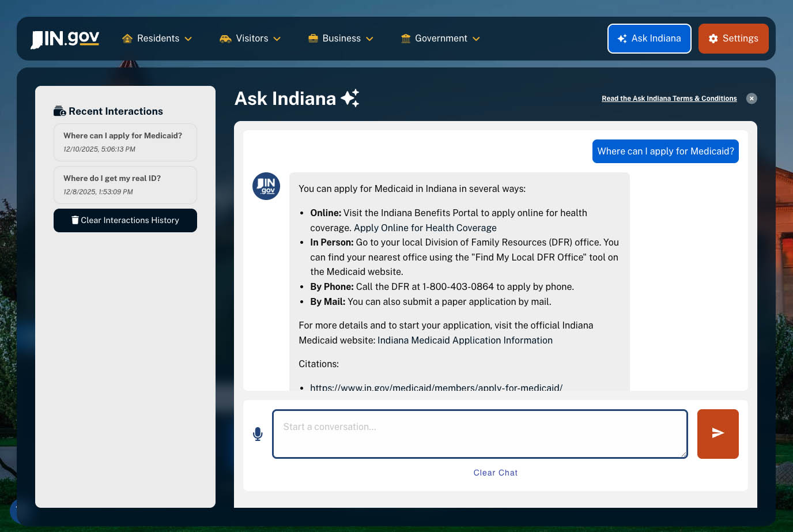Close the Ask Indiana panel with X
Image resolution: width=793 pixels, height=532 pixels.
(x=752, y=99)
